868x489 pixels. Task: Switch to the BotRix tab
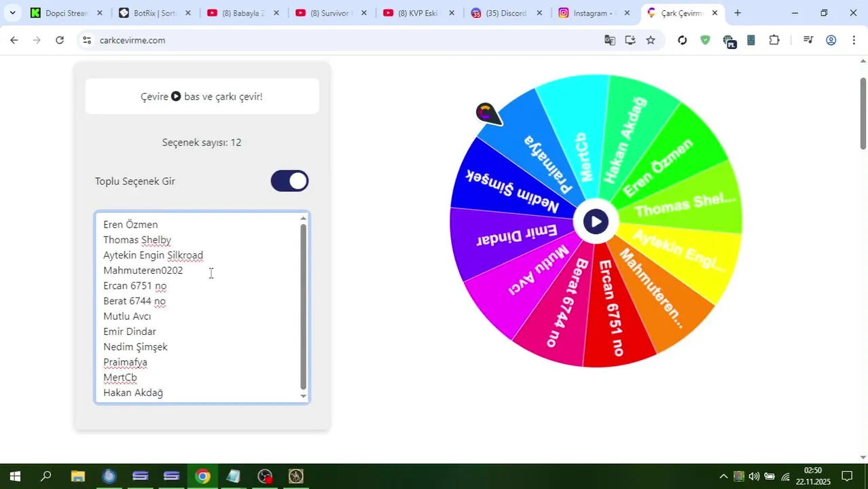(153, 13)
